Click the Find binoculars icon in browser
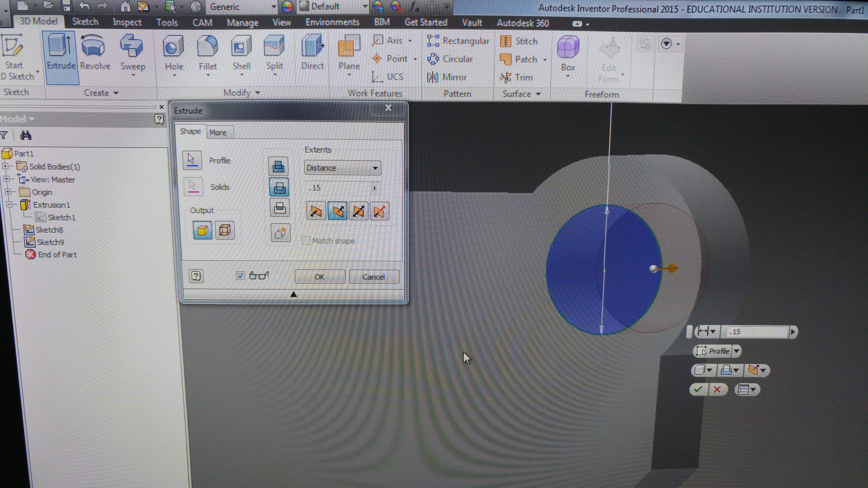 click(26, 135)
